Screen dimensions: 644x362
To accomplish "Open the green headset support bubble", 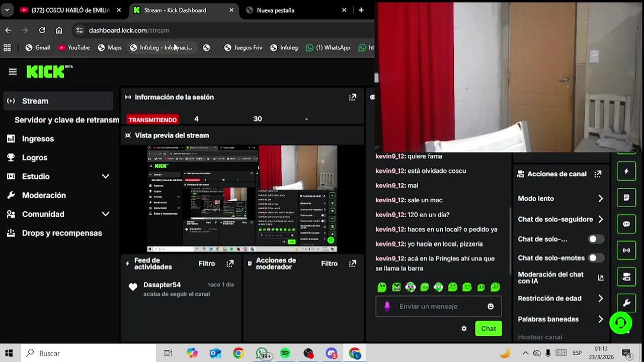I will pyautogui.click(x=621, y=323).
